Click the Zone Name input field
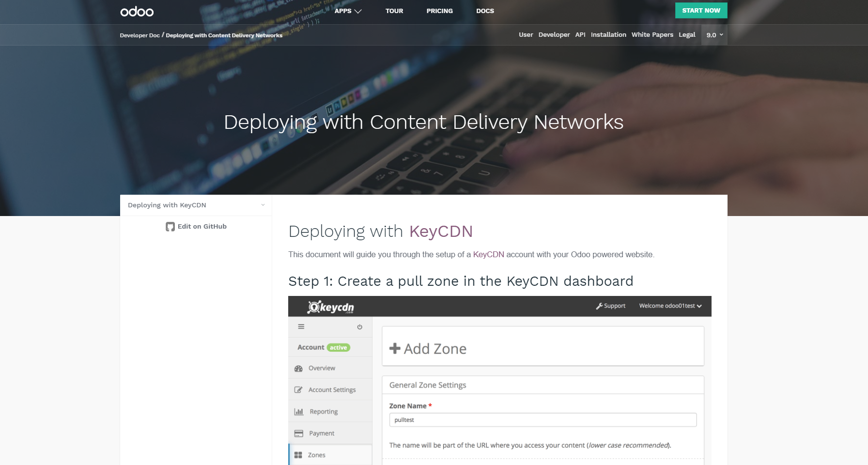 coord(543,420)
